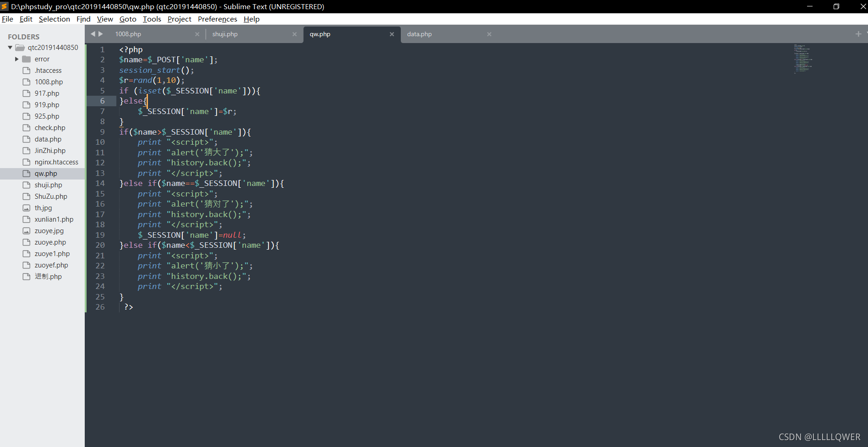868x447 pixels.
Task: Click the qtc20191440850 folder icon
Action: 20,48
